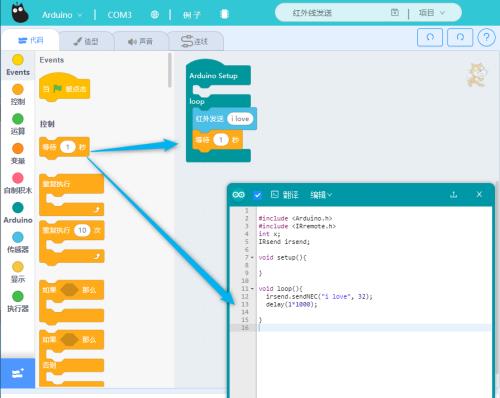Switch to the 造型 costumes tab
This screenshot has height=398, width=500.
pyautogui.click(x=86, y=41)
